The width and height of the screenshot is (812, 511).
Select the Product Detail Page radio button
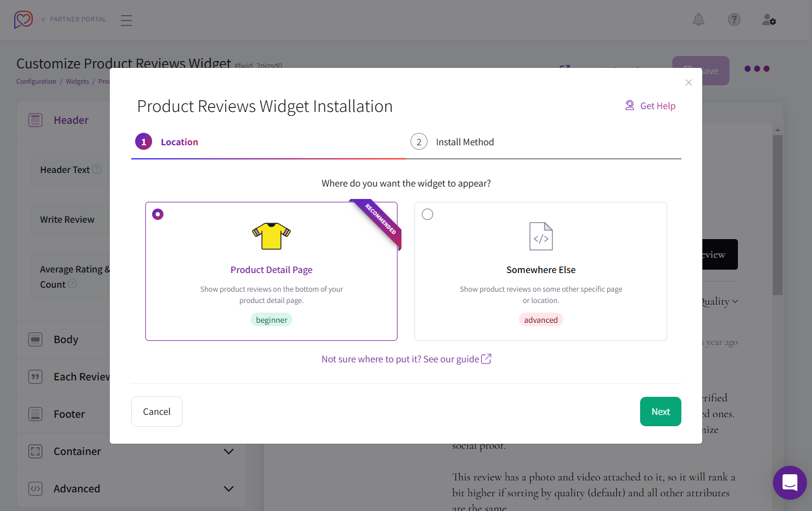point(158,214)
